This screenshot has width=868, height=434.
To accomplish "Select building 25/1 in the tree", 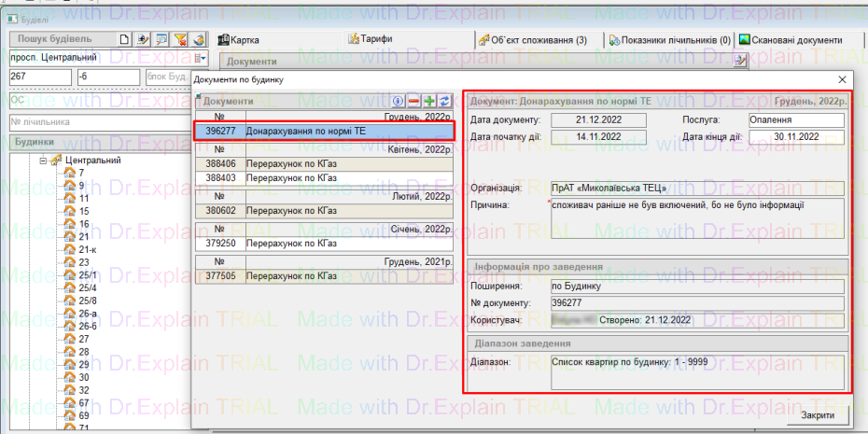I will (88, 275).
